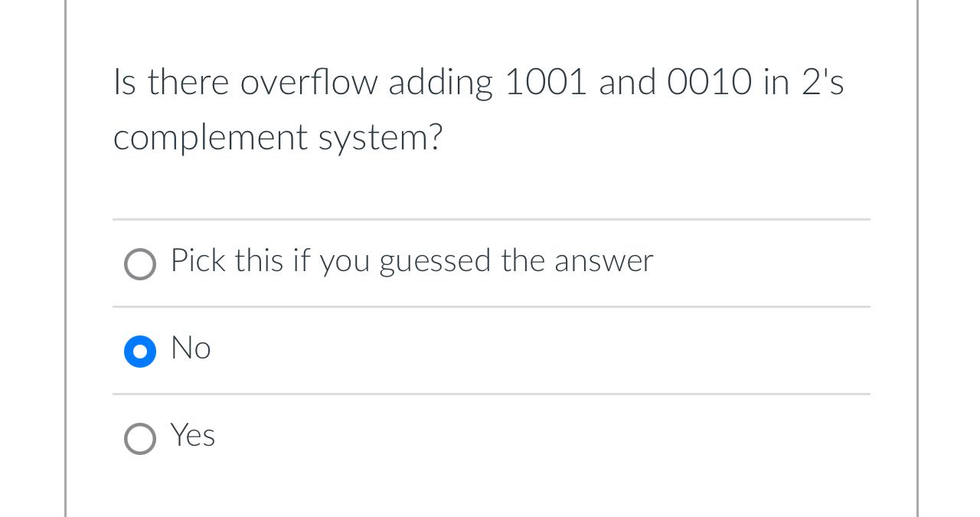The height and width of the screenshot is (517, 980).
Task: Click the divider line above the answer choices
Action: pos(492,220)
